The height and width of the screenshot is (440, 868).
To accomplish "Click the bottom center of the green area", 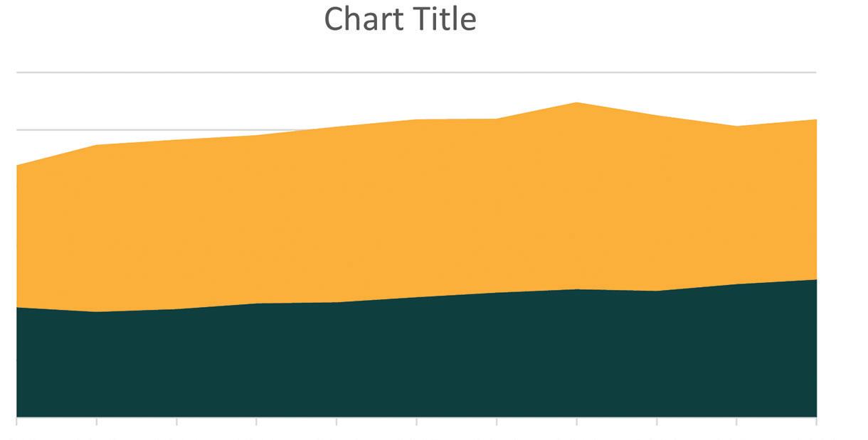I will pyautogui.click(x=416, y=409).
